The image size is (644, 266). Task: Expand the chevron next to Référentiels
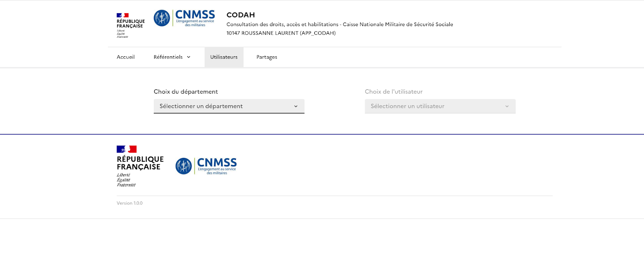188,57
